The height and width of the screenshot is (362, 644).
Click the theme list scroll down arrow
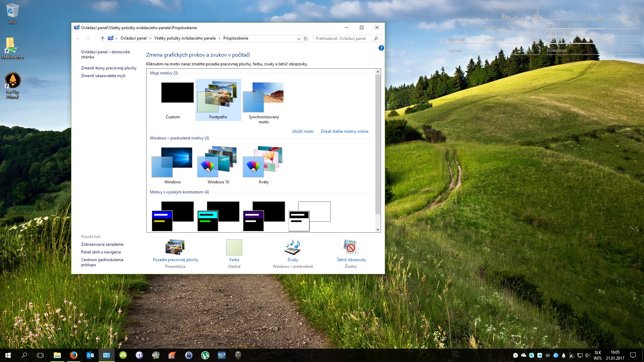(x=378, y=230)
